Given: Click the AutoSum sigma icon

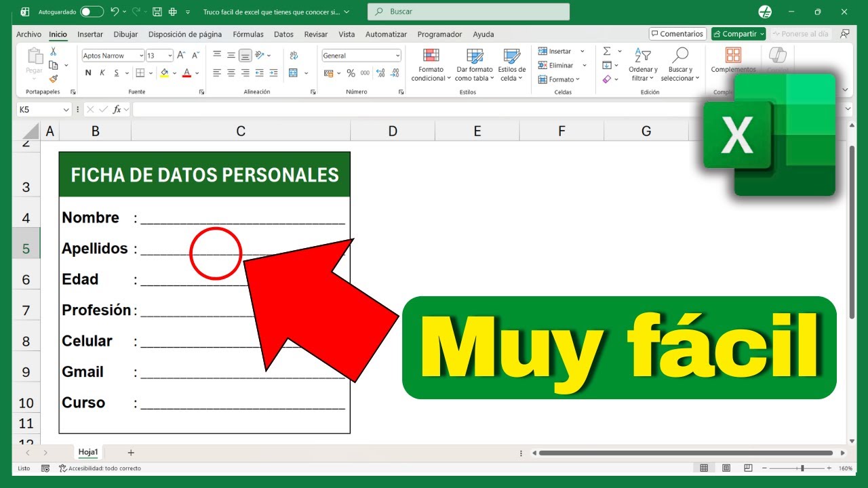Looking at the screenshot, I should coord(607,52).
